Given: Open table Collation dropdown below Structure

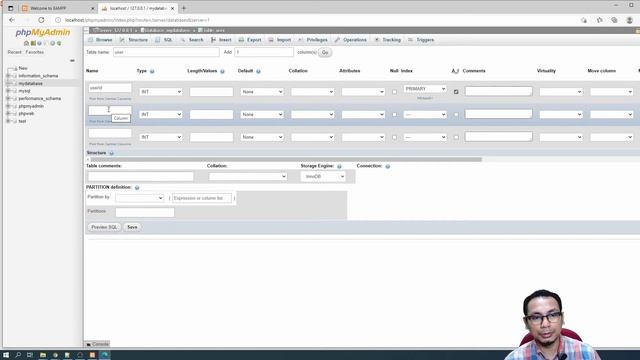Looking at the screenshot, I should coord(248,176).
